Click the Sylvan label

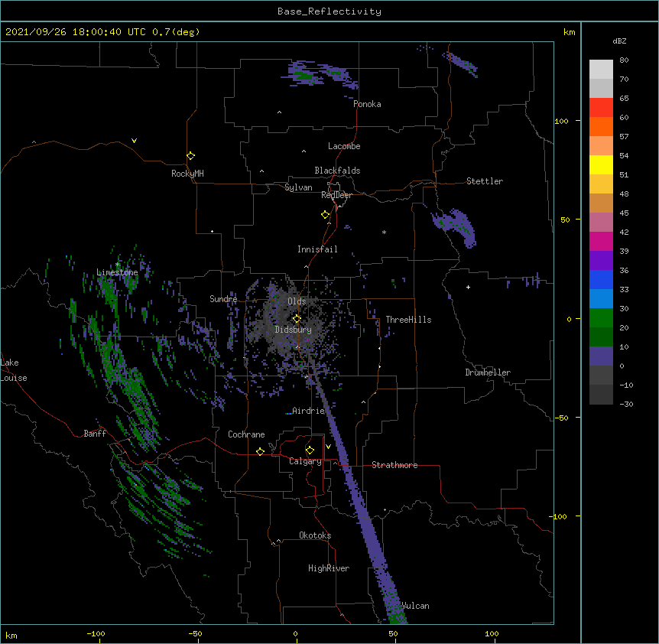click(298, 187)
